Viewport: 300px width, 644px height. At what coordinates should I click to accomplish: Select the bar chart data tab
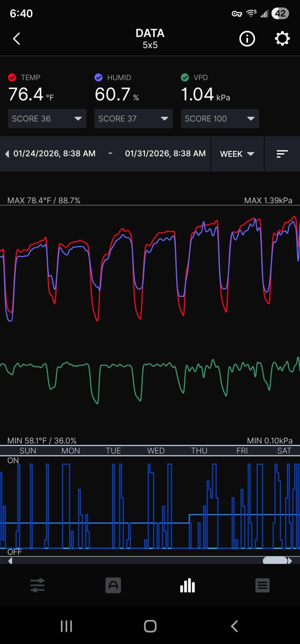click(x=187, y=585)
